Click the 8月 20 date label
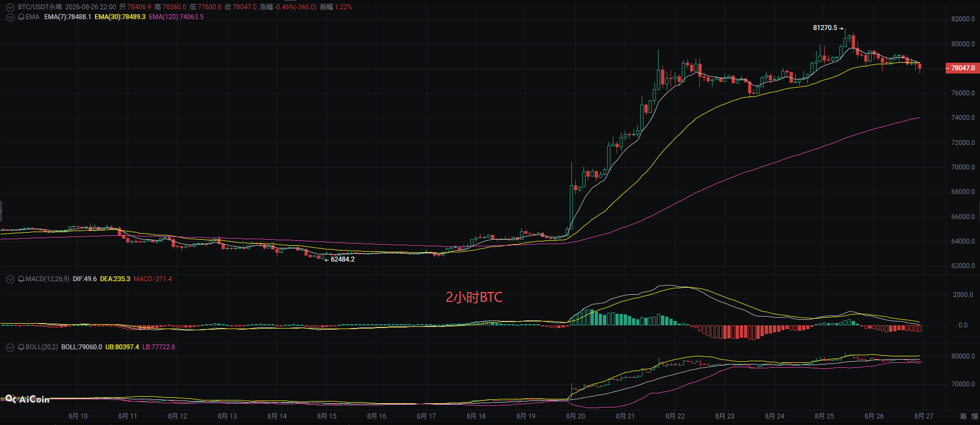Viewport: 980px width, 425px height. click(x=575, y=416)
